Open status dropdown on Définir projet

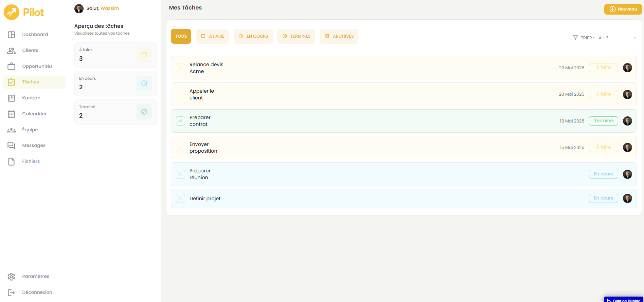(x=603, y=198)
